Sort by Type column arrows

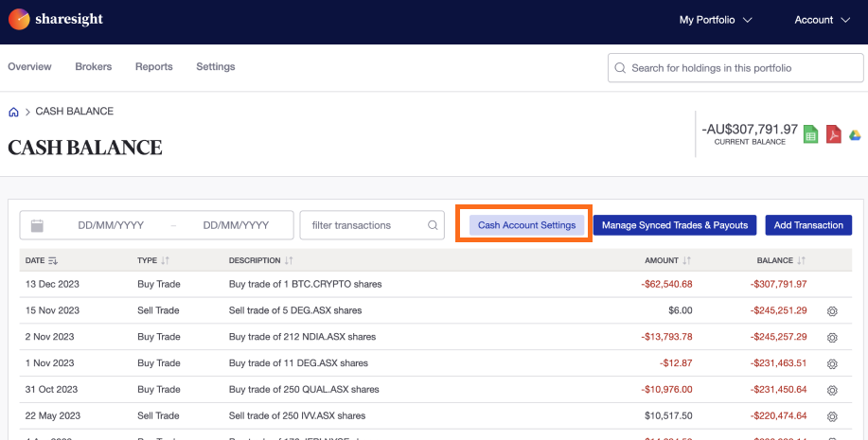165,260
